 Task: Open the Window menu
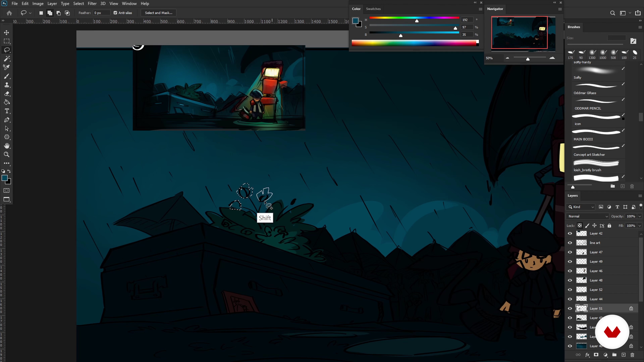tap(129, 4)
